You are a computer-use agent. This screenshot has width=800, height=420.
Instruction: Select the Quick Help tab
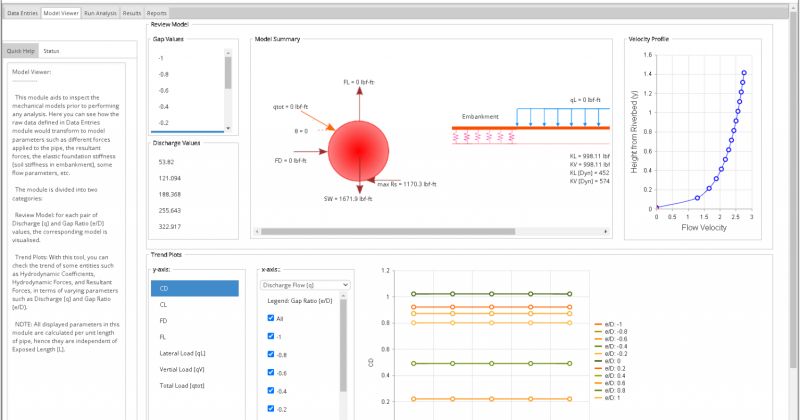point(20,51)
